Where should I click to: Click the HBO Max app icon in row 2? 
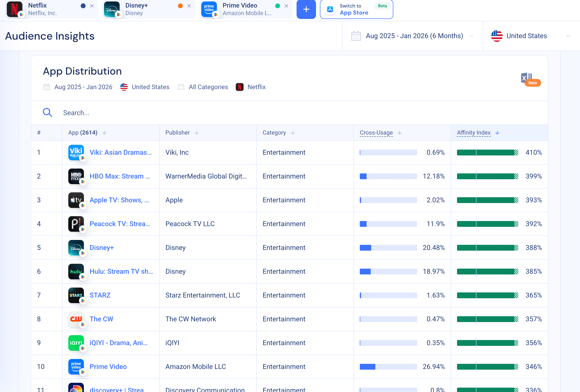coord(76,176)
